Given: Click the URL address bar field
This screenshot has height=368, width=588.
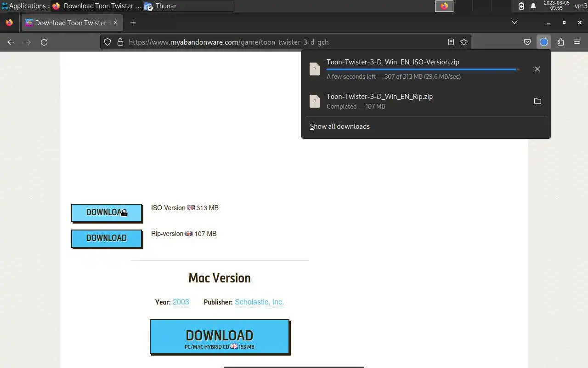Looking at the screenshot, I should [x=286, y=42].
